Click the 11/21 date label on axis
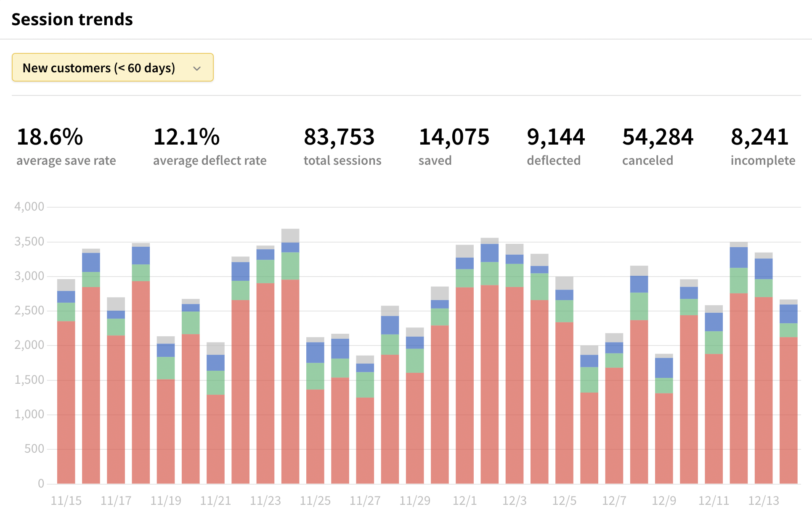This screenshot has width=812, height=517. pos(215,501)
